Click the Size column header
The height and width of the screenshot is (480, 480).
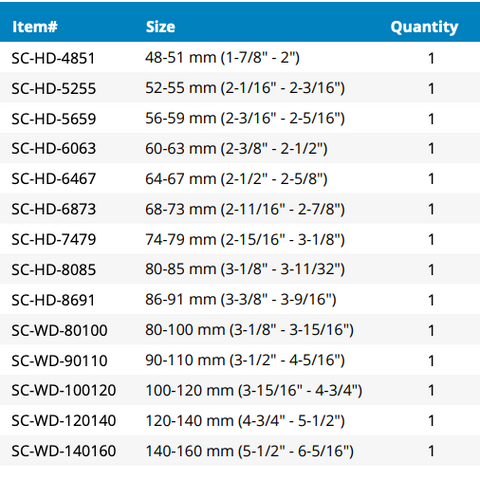coord(160,27)
